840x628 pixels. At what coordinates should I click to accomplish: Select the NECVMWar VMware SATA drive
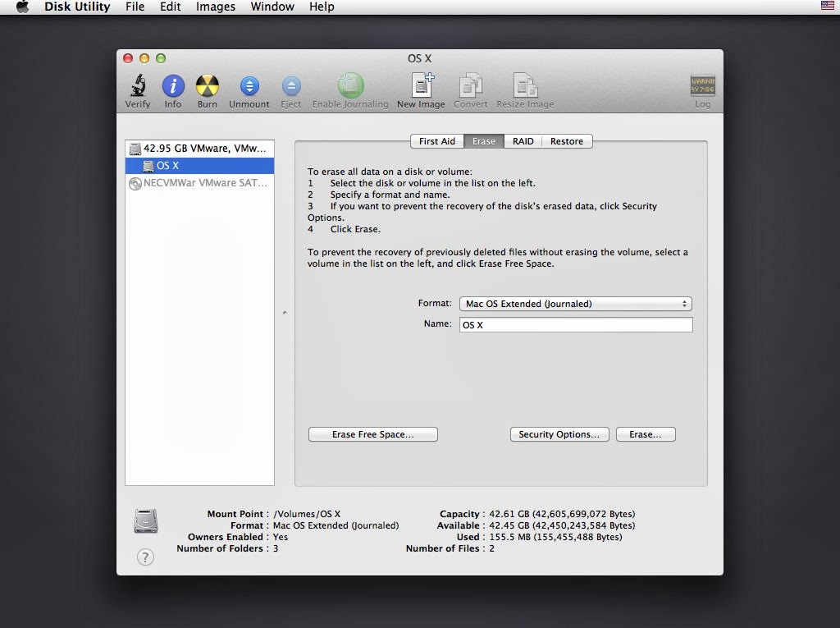click(200, 183)
